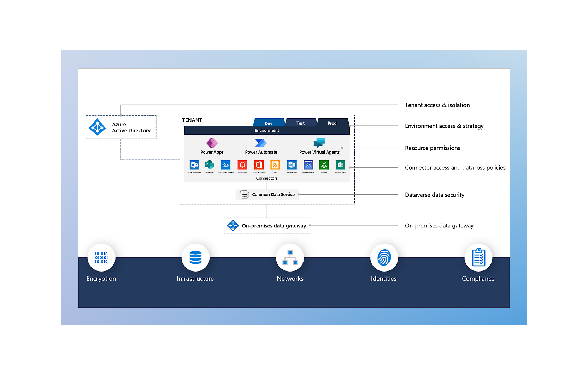Click the 'Networks' label
The image size is (588, 375).
[x=290, y=279]
